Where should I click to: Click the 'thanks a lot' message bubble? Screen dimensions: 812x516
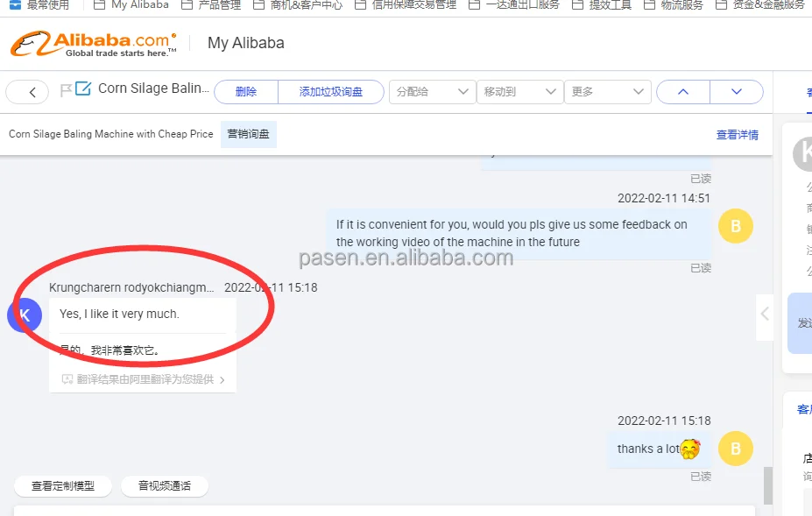click(x=660, y=449)
